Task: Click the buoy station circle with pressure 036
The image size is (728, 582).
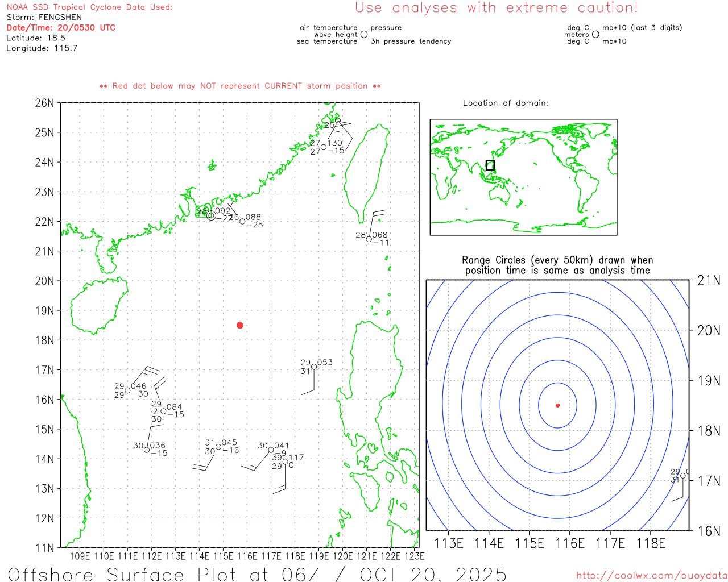Action: pyautogui.click(x=147, y=450)
